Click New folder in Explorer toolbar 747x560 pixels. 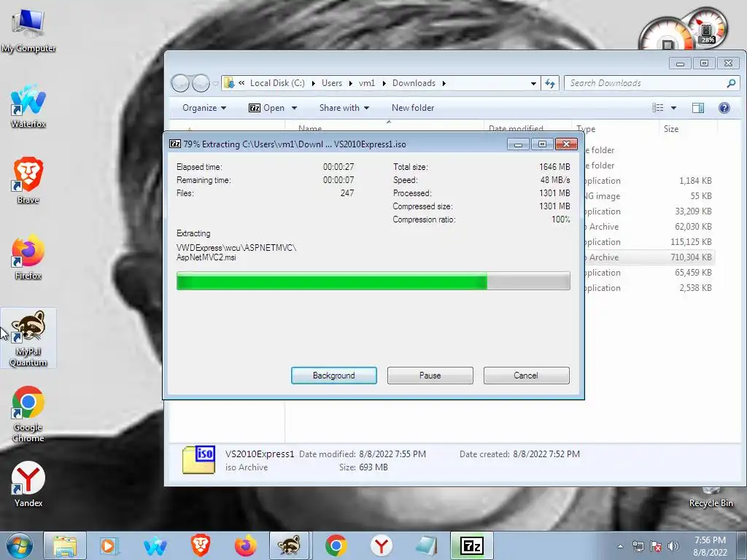[x=413, y=108]
